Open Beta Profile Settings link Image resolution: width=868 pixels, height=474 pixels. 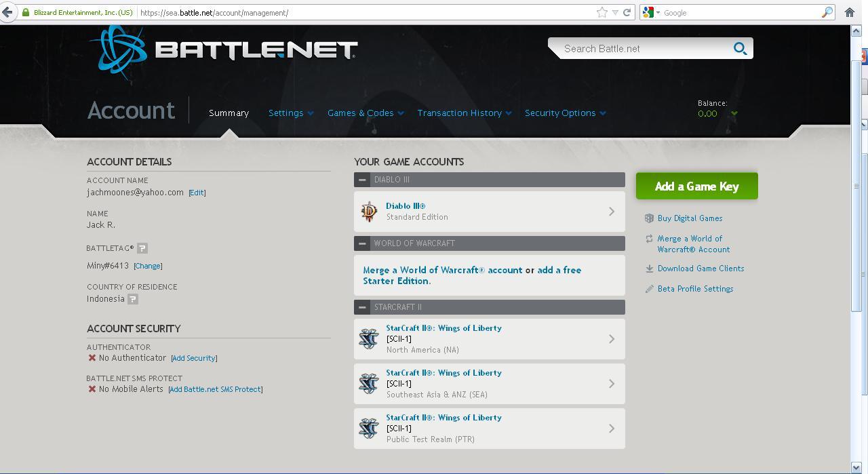click(695, 289)
